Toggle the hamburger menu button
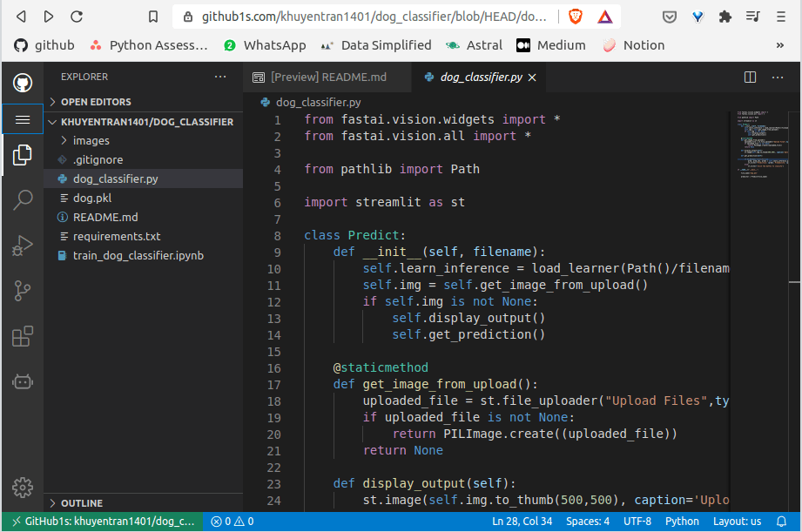 pyautogui.click(x=23, y=119)
